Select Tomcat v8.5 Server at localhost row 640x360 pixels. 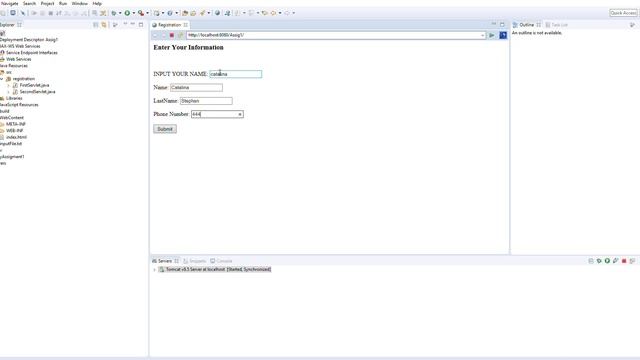click(x=215, y=269)
